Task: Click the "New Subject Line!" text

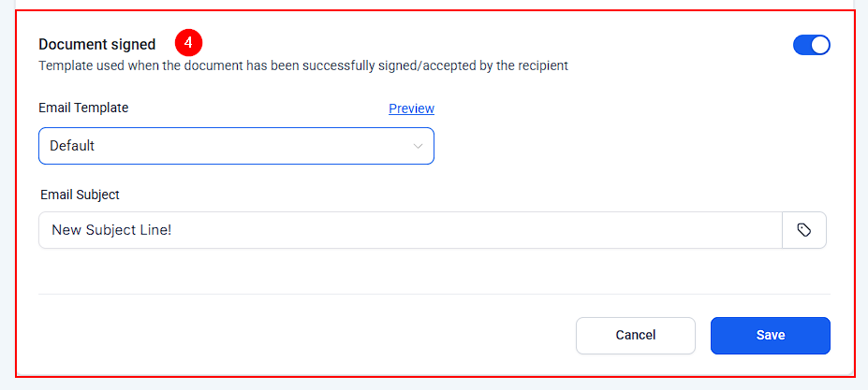Action: click(111, 230)
